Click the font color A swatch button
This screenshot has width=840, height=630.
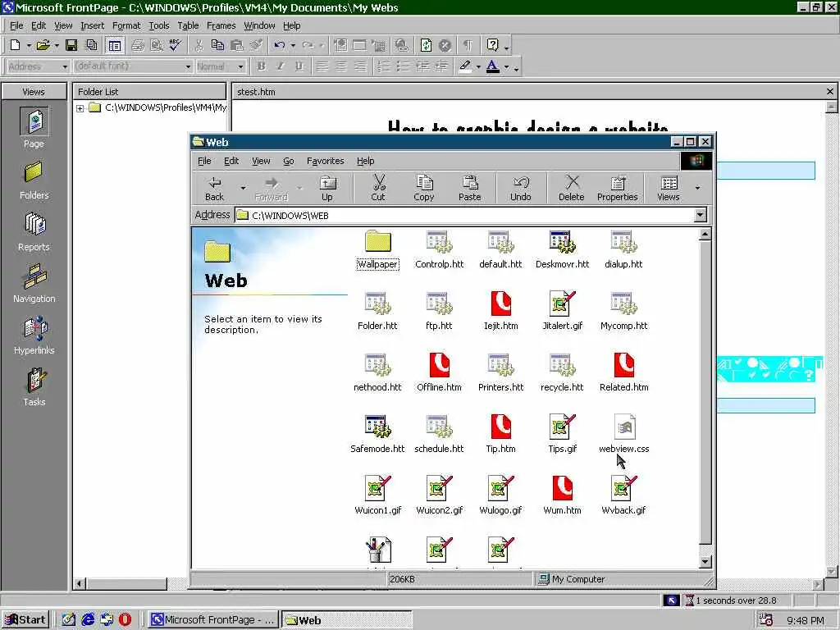point(493,66)
